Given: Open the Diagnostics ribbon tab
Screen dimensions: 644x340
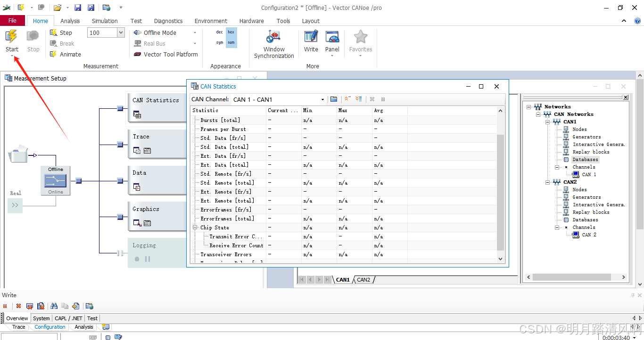Looking at the screenshot, I should (x=168, y=21).
